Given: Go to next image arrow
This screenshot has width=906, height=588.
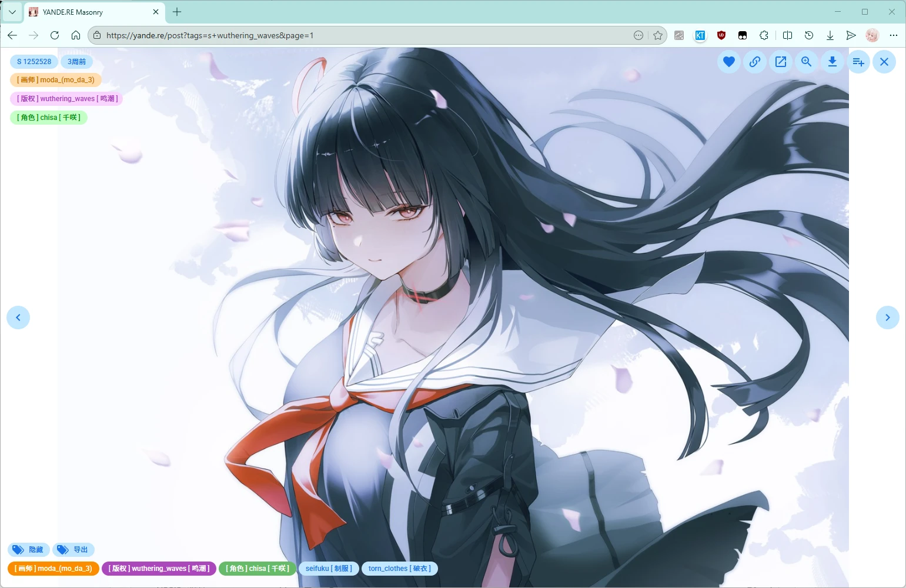Looking at the screenshot, I should pos(888,318).
